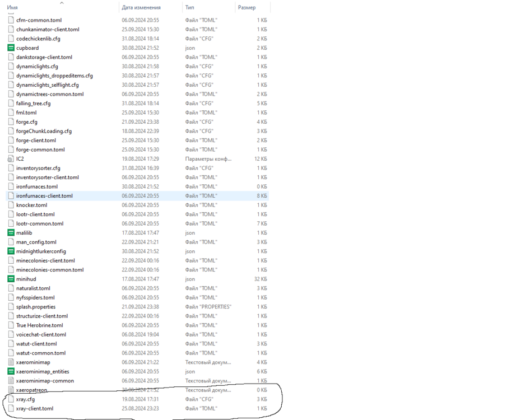Click the file icon of naturalist.toml
507x420 pixels.
(x=11, y=288)
